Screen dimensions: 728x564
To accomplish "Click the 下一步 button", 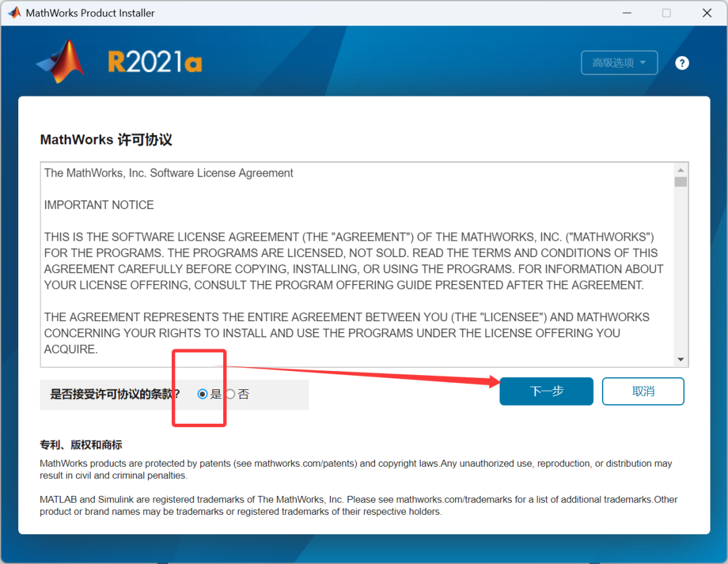I will (x=546, y=391).
